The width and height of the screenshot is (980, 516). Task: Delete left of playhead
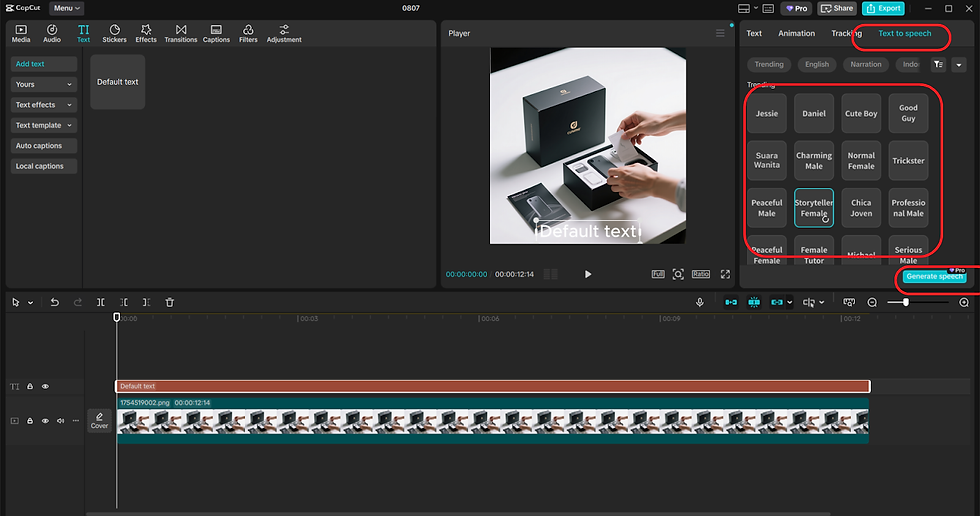pos(124,302)
